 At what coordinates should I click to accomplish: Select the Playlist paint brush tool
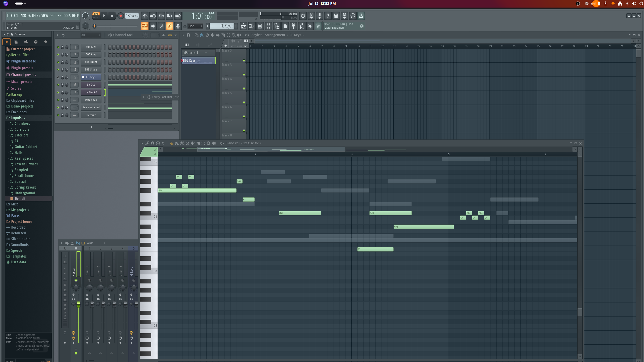pos(202,35)
